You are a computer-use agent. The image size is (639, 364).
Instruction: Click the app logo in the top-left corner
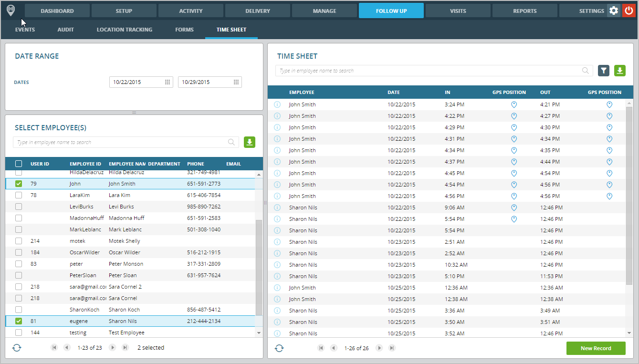(10, 10)
